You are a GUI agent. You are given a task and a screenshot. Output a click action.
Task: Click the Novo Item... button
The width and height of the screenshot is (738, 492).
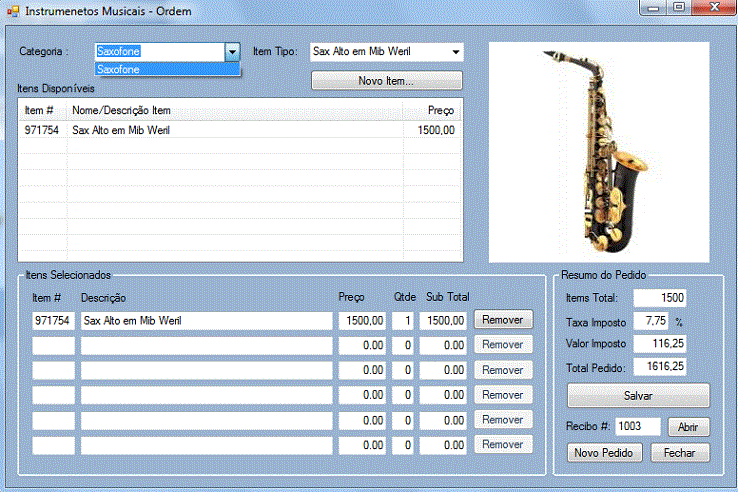(x=386, y=81)
